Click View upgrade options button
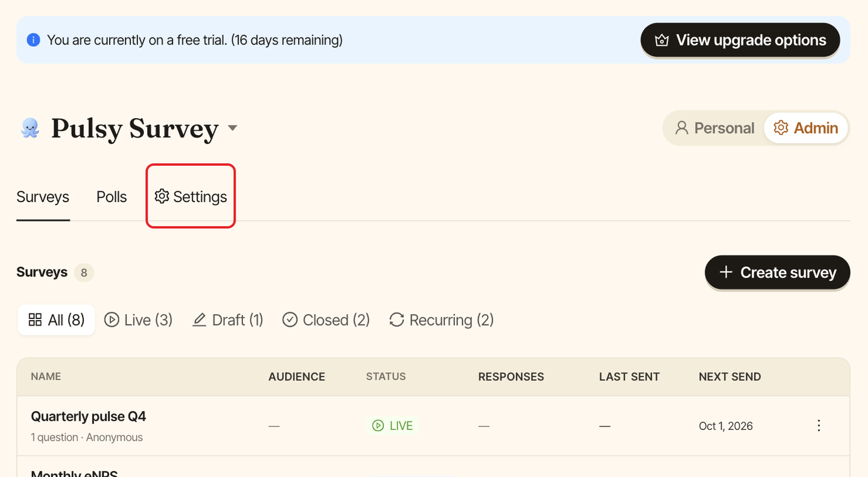Image resolution: width=868 pixels, height=477 pixels. click(740, 40)
